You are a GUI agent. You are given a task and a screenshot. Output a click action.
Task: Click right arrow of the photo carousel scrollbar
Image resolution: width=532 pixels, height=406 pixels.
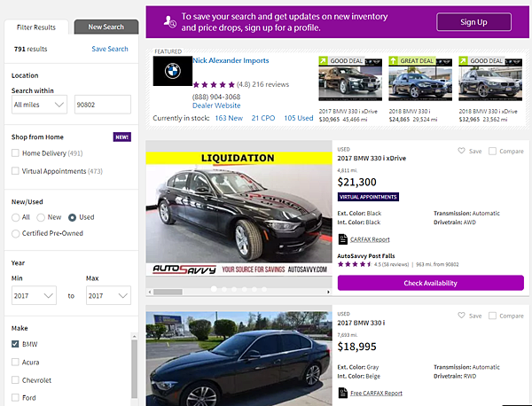tap(328, 292)
